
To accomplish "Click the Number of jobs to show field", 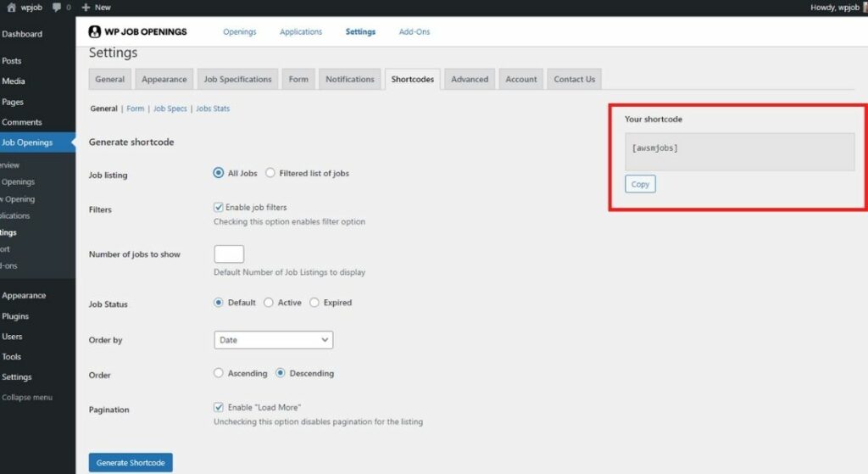I will click(229, 254).
